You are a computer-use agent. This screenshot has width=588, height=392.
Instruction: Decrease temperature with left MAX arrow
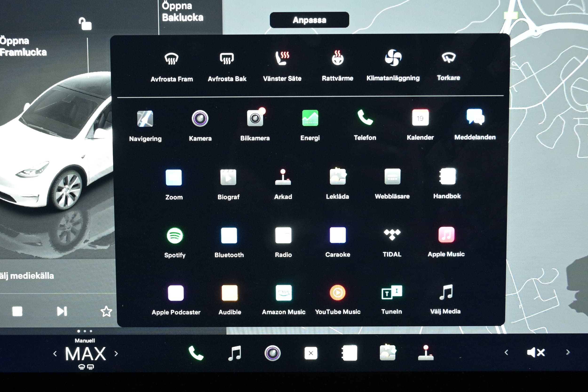tap(55, 354)
